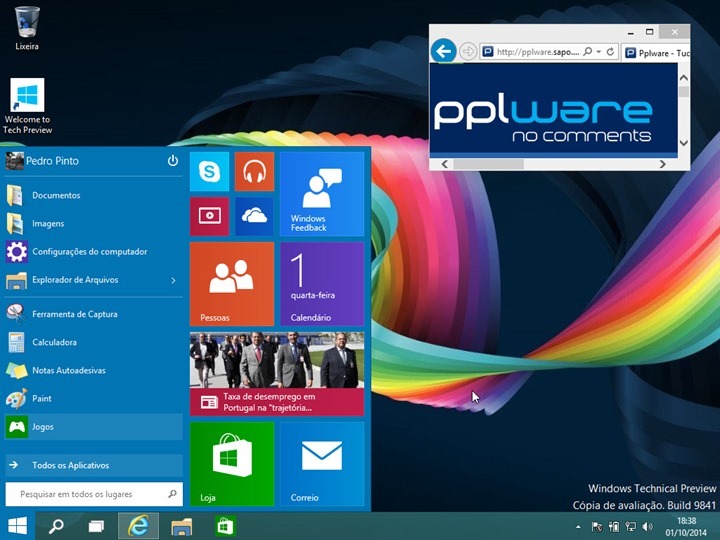720x540 pixels.
Task: Open Task View on the taskbar
Action: point(96,526)
